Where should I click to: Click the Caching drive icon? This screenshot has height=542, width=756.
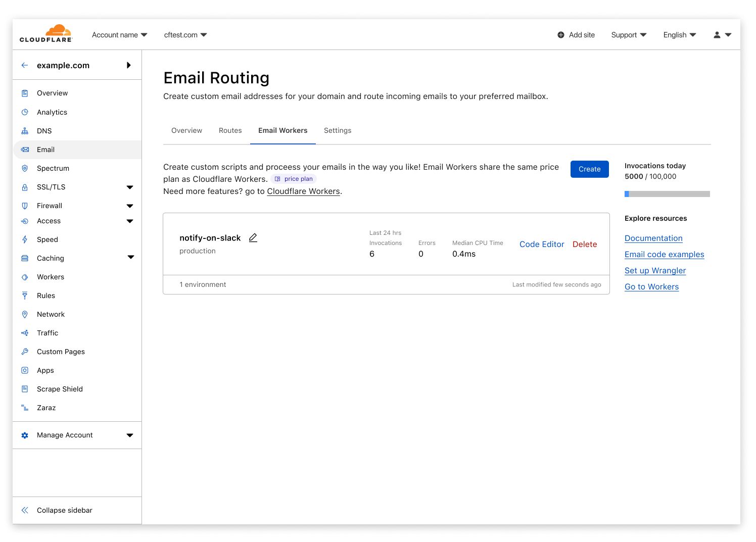25,258
